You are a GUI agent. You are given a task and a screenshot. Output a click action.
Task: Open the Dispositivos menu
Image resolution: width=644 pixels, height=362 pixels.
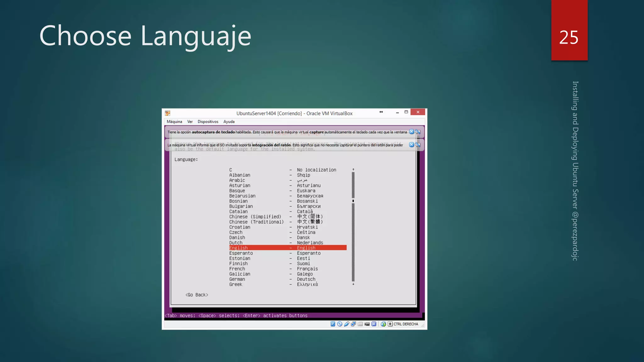(x=208, y=122)
